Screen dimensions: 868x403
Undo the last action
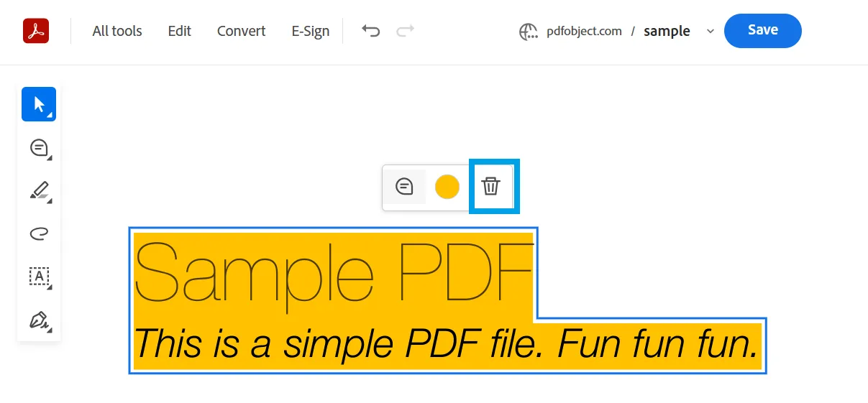tap(371, 31)
